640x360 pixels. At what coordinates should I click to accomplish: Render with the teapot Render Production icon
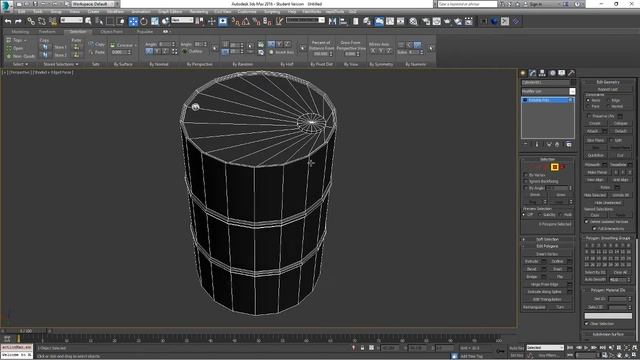(447, 21)
